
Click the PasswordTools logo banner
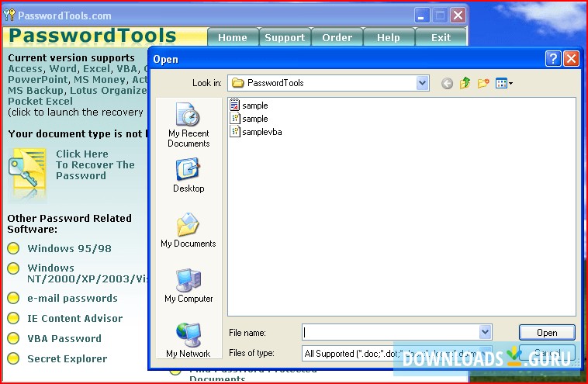[x=92, y=36]
